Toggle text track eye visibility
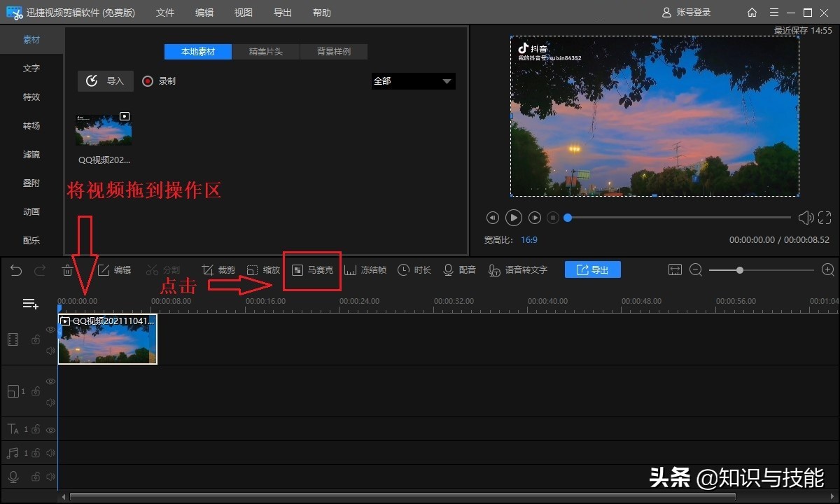Image resolution: width=840 pixels, height=504 pixels. click(50, 429)
